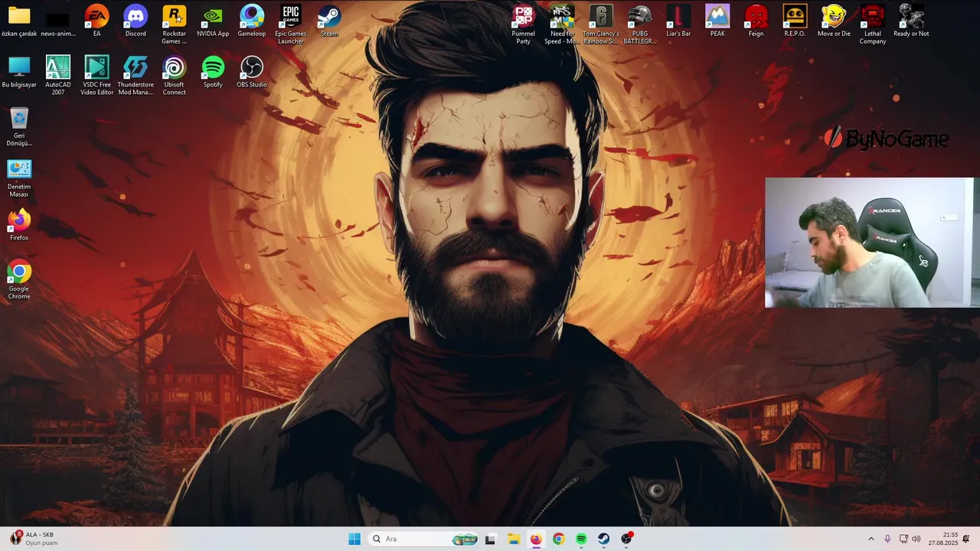Open the NVIDIA App shortcut
Viewport: 980px width, 551px height.
point(213,21)
